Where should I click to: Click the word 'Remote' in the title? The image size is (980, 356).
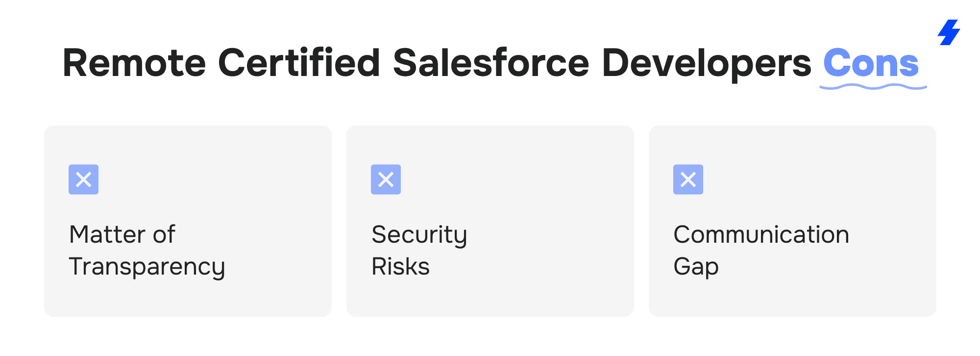click(x=134, y=63)
